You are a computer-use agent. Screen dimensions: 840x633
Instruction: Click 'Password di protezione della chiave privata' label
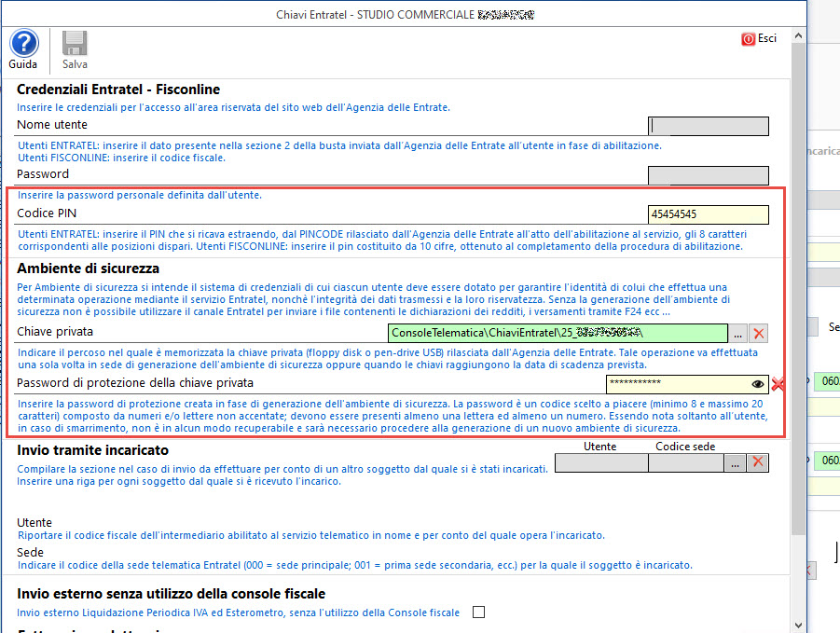[135, 383]
